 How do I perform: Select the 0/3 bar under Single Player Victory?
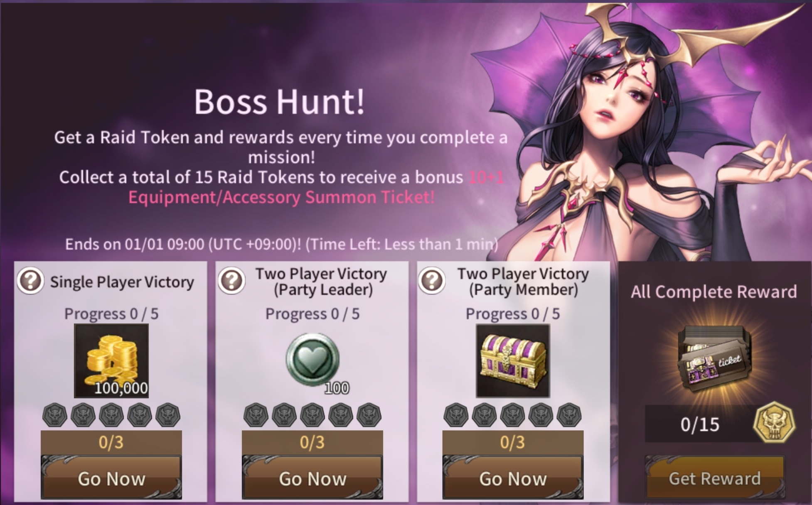(111, 442)
